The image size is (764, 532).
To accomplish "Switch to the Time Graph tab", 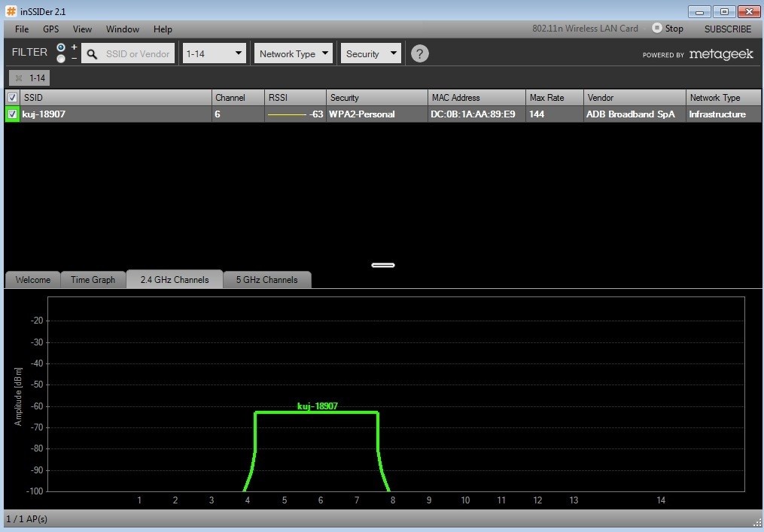I will [93, 280].
